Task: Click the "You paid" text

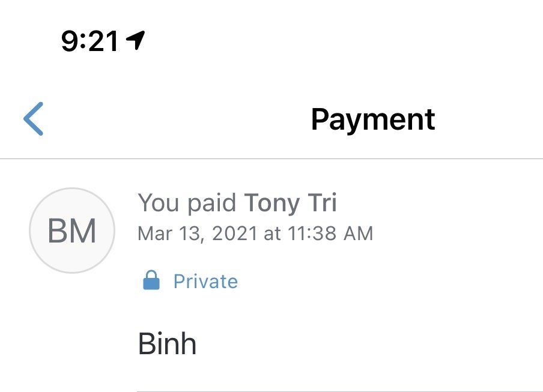Action: point(187,203)
